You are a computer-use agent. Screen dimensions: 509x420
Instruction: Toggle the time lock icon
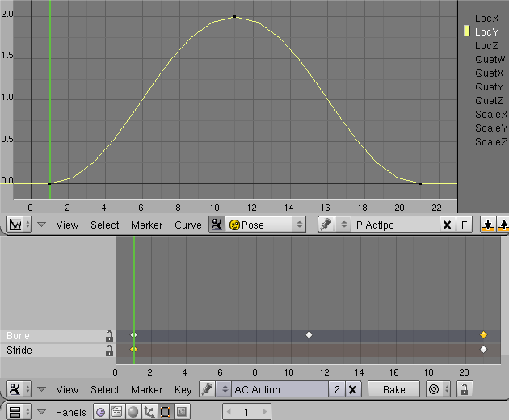pyautogui.click(x=465, y=388)
